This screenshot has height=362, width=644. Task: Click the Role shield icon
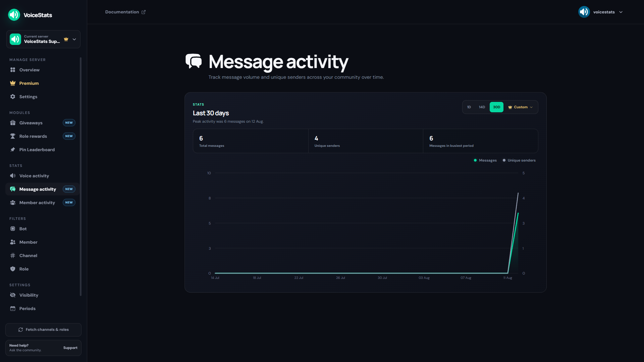(x=13, y=269)
